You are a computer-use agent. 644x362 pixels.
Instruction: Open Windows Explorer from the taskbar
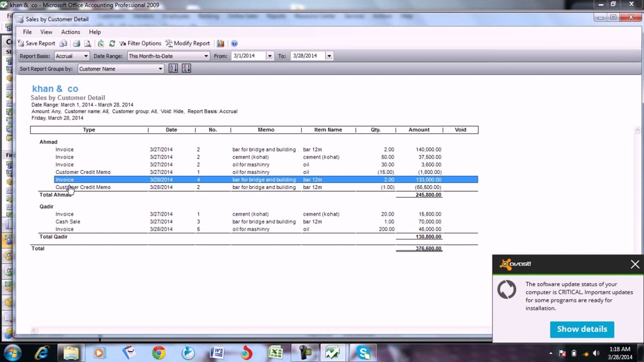click(71, 353)
